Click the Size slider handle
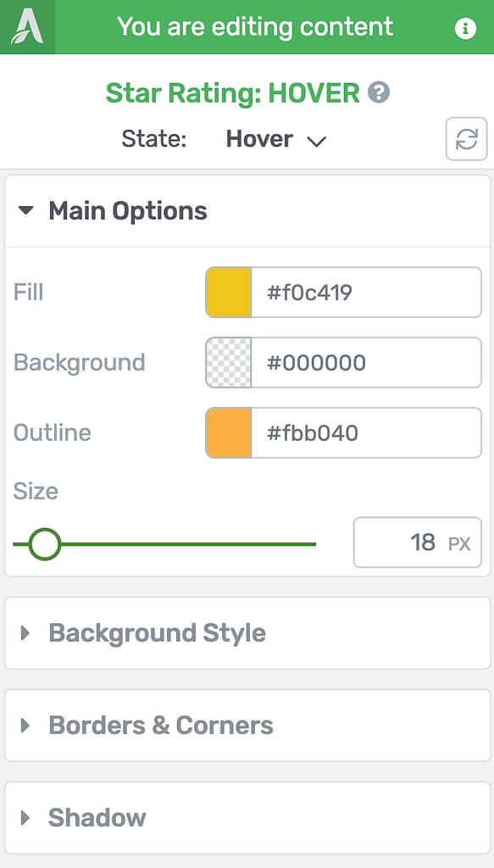The width and height of the screenshot is (494, 868). 45,544
